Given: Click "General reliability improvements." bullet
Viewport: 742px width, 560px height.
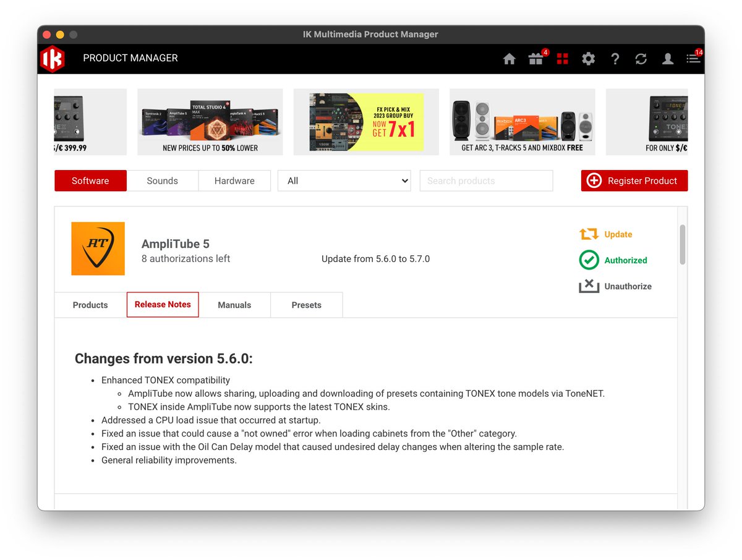Looking at the screenshot, I should click(169, 460).
